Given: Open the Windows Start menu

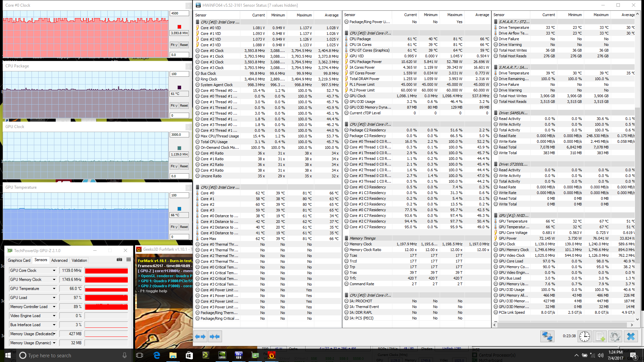Looking at the screenshot, I should [x=8, y=355].
